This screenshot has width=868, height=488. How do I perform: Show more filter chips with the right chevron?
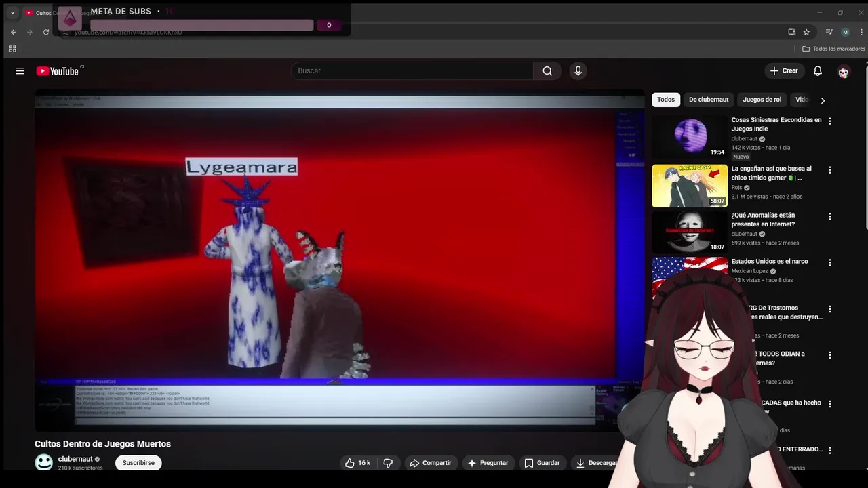(823, 100)
